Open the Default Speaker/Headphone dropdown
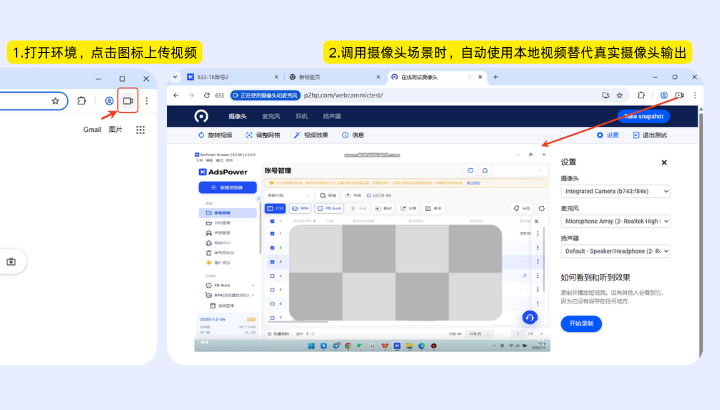 coord(615,251)
